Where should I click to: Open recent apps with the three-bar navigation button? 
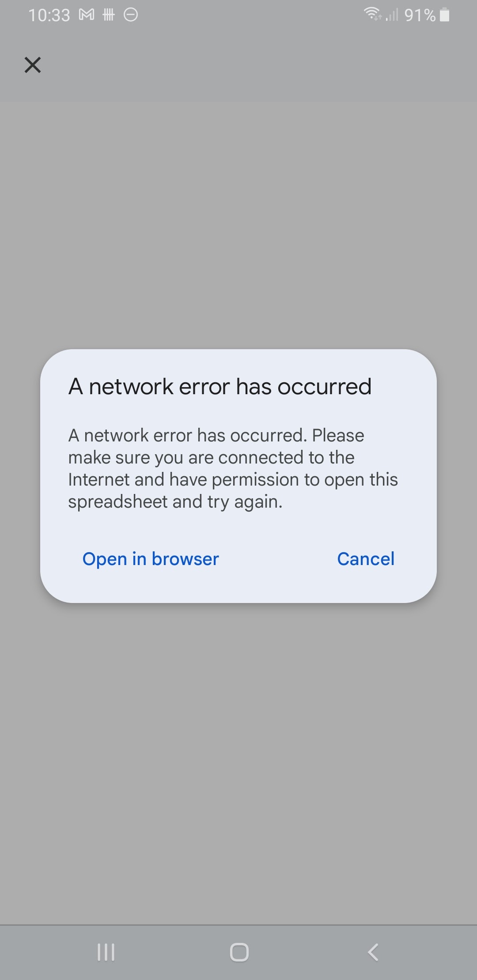[x=106, y=952]
